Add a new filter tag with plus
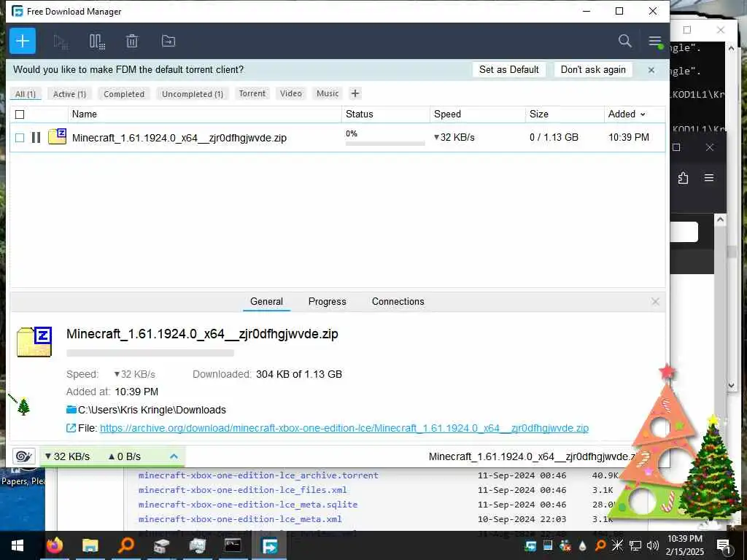Screen dimensions: 747x560 (355, 93)
